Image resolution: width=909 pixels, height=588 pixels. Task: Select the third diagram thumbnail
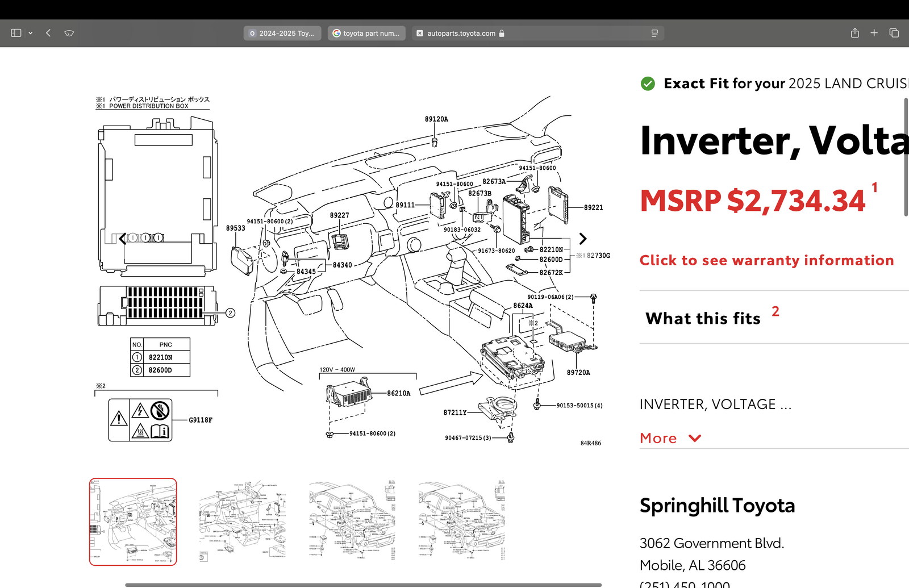(x=352, y=522)
